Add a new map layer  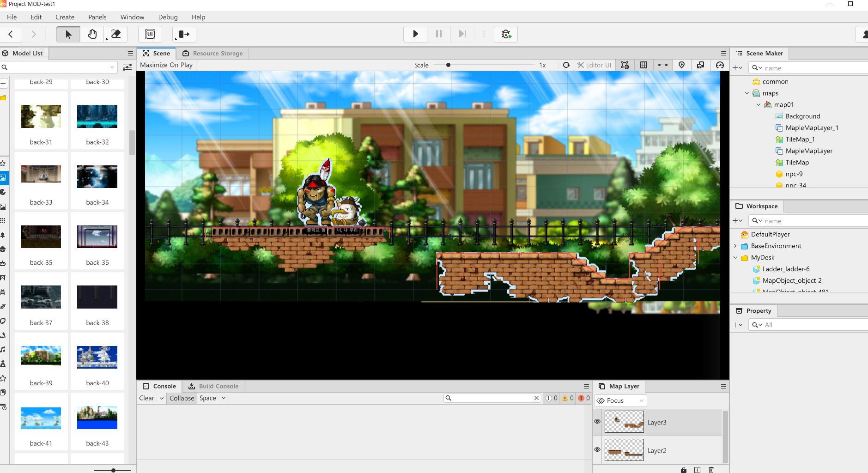[x=698, y=470]
